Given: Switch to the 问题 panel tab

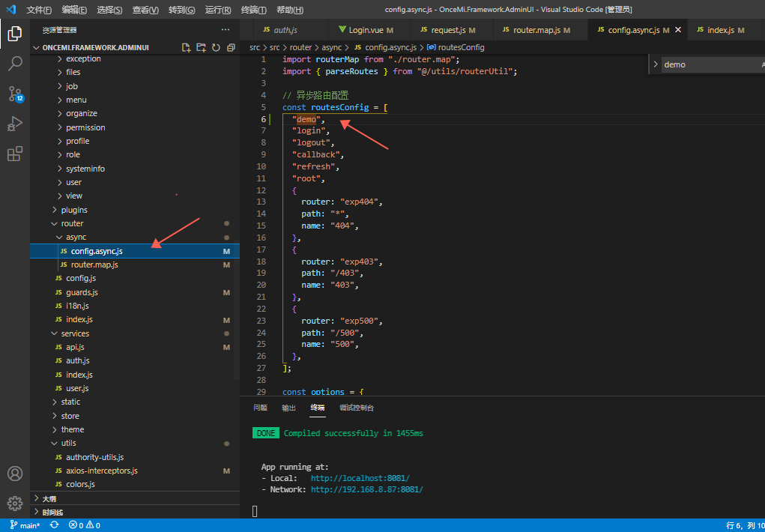Looking at the screenshot, I should pos(261,408).
